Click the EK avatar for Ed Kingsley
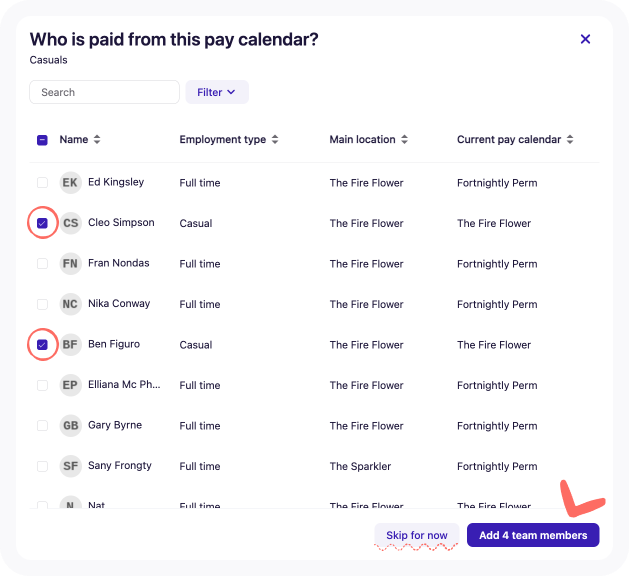 [71, 183]
